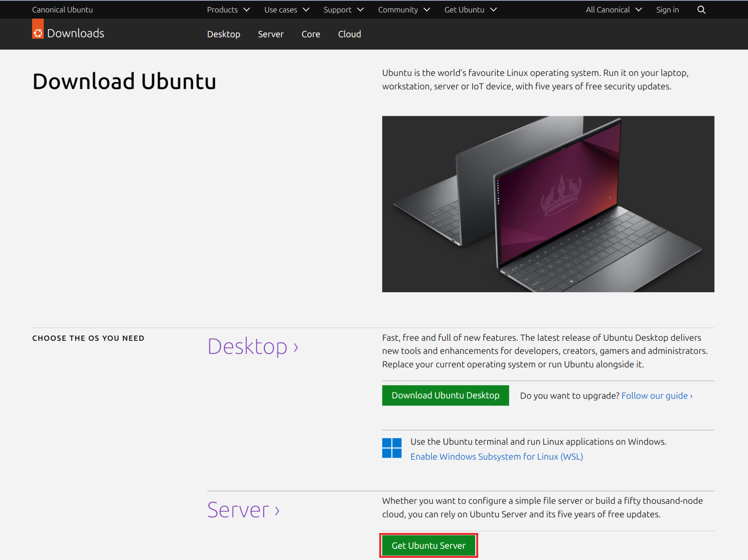
Task: Select the Server navigation tab
Action: coord(271,34)
